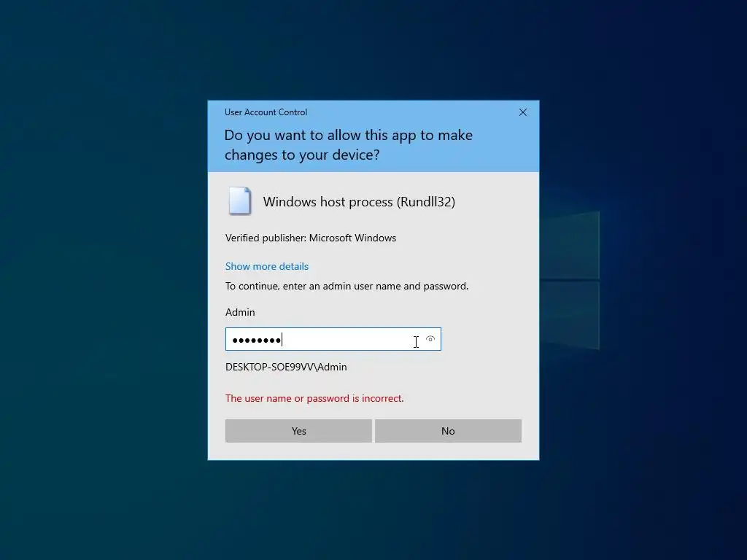Close the User Account Control dialog
Viewport: 747px width, 560px height.
point(522,112)
